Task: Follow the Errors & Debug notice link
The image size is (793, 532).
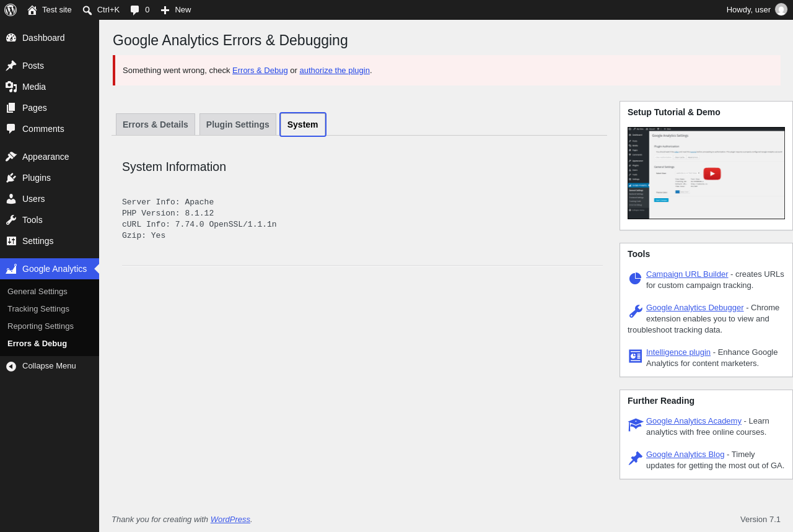Action: (260, 70)
